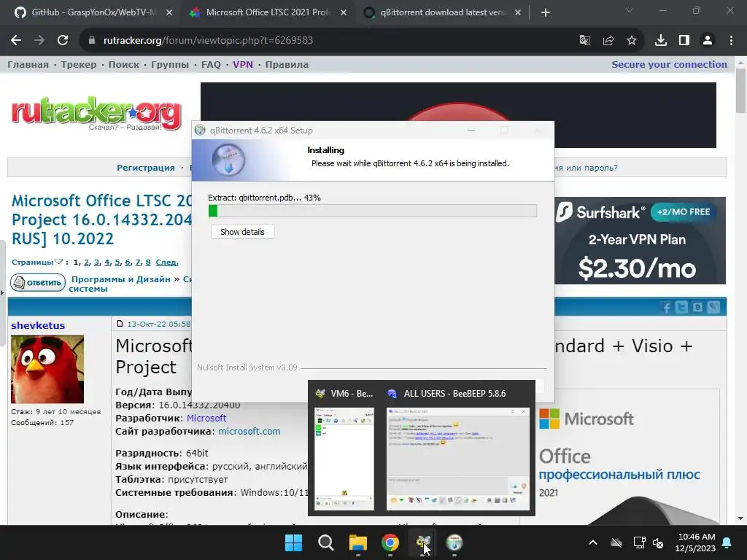
Task: Open the tab search chevron
Action: click(630, 10)
